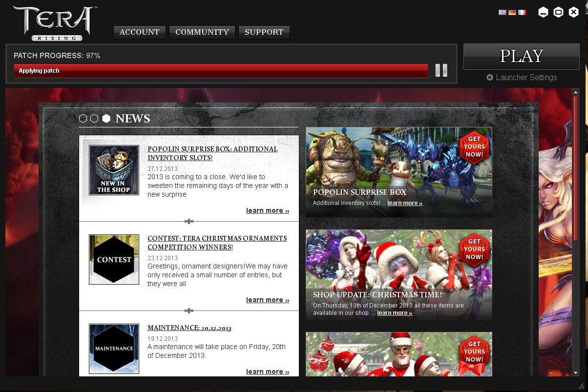This screenshot has width=588, height=392.
Task: Click learn more in Shop Update banner caption
Action: [x=395, y=313]
